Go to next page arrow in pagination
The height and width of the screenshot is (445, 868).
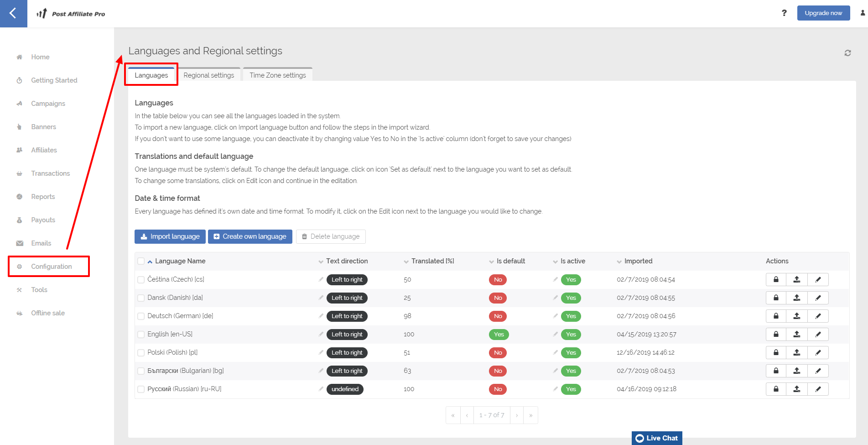(x=517, y=415)
